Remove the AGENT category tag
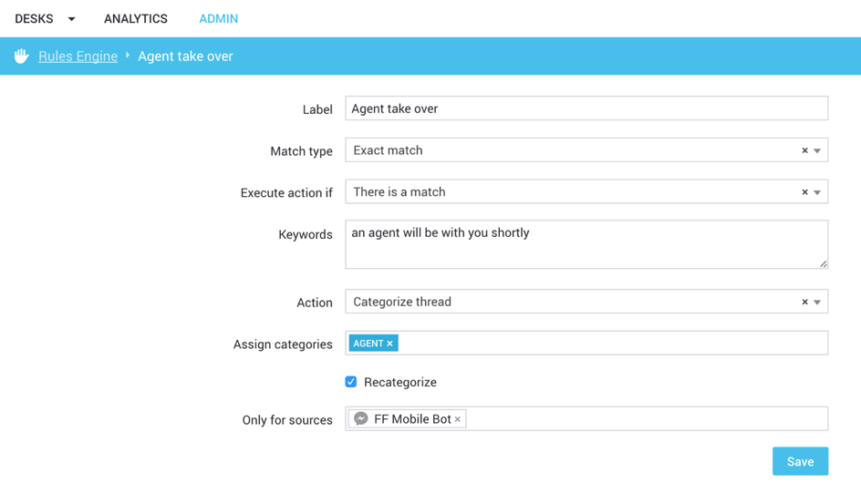Image resolution: width=861 pixels, height=504 pixels. [390, 344]
